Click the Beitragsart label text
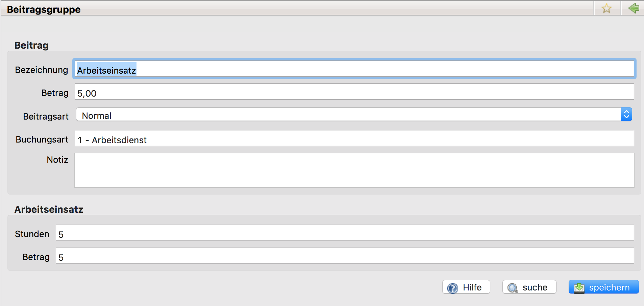The width and height of the screenshot is (644, 306). coord(46,117)
